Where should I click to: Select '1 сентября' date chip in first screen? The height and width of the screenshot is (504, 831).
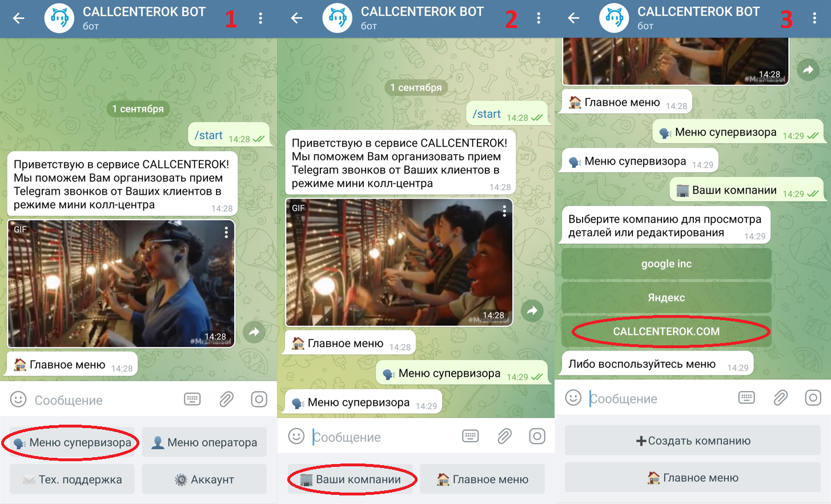(x=138, y=108)
